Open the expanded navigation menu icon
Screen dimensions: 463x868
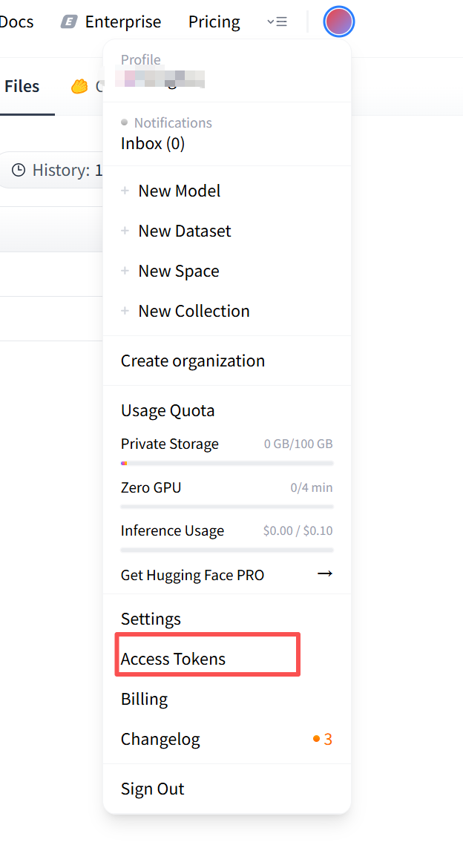(x=277, y=22)
